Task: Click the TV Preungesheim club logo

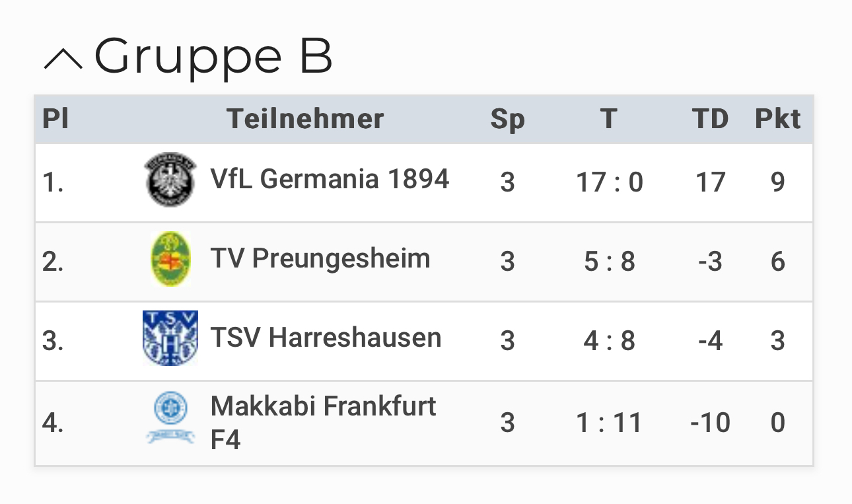Action: pos(170,259)
